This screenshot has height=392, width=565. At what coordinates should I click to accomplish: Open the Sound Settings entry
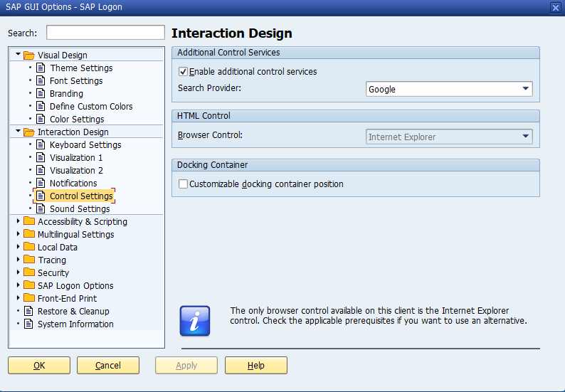[x=80, y=208]
